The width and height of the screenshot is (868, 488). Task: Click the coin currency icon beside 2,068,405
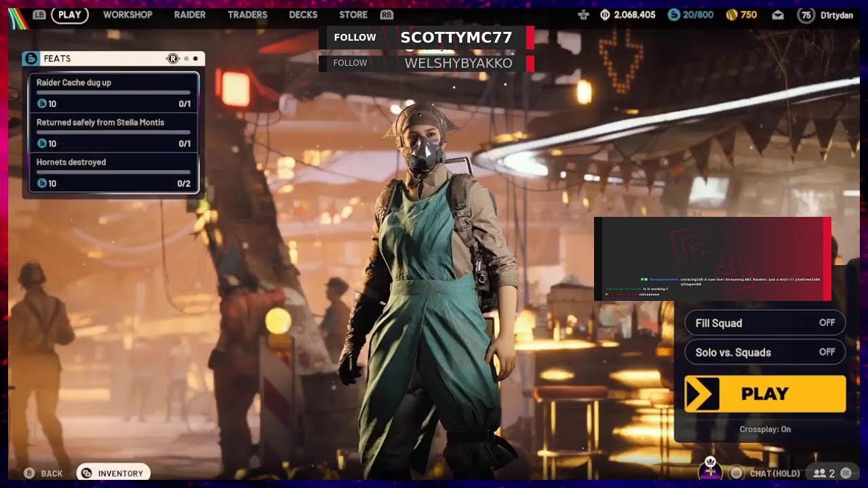pos(606,14)
